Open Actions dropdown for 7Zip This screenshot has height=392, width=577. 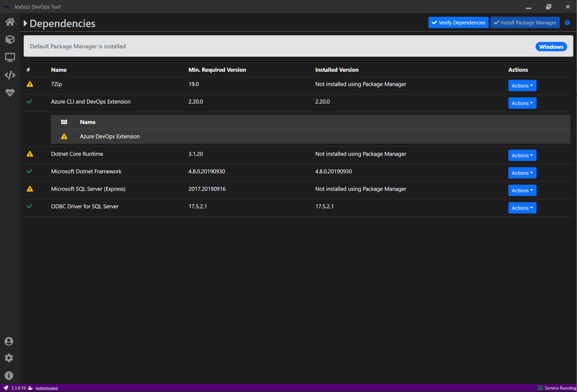(522, 86)
